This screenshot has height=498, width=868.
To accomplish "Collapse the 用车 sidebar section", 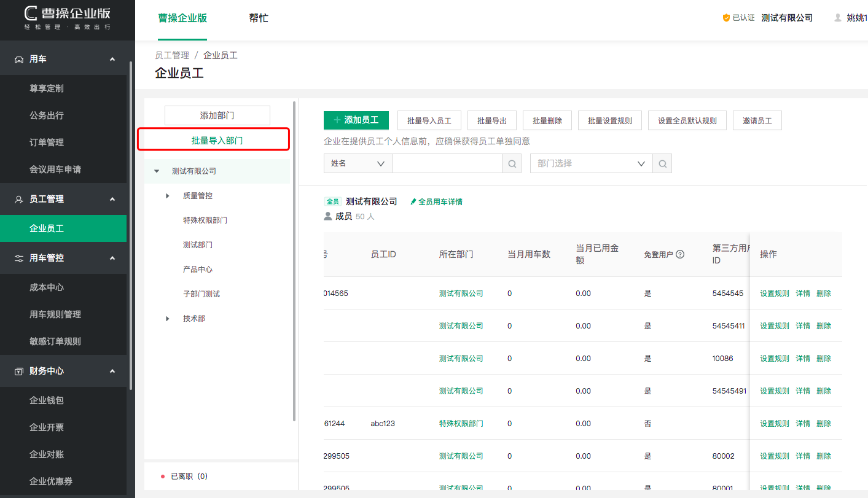I will tap(112, 59).
